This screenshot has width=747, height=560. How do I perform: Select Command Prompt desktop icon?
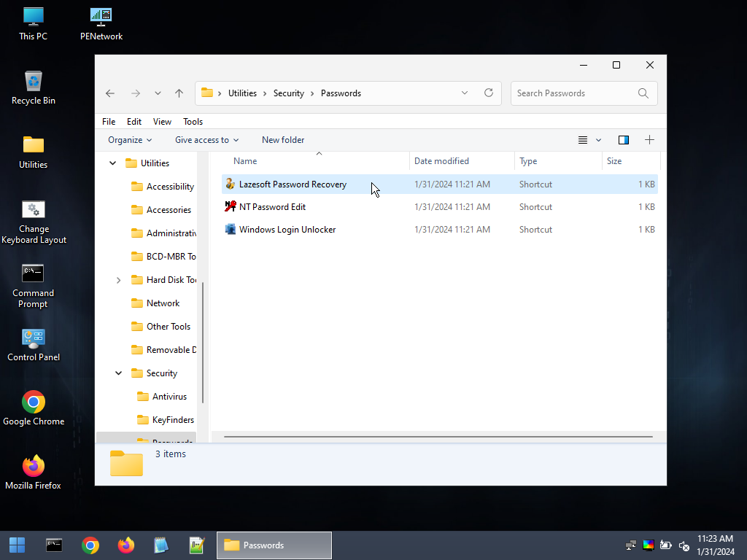click(34, 286)
